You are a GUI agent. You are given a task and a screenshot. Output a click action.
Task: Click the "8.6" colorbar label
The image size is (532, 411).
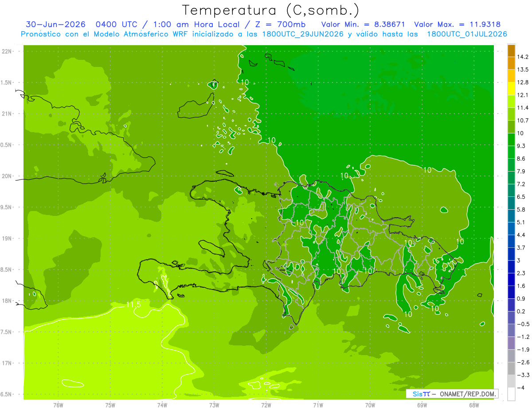(521, 159)
